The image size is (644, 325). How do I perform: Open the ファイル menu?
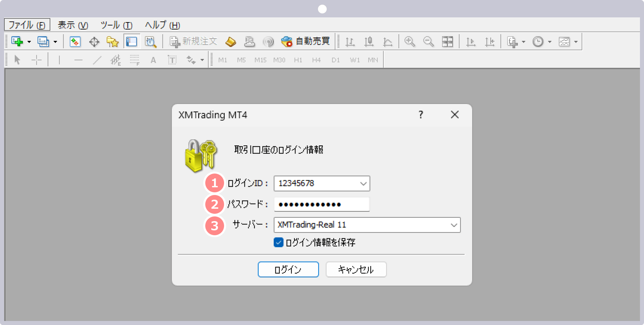pyautogui.click(x=27, y=25)
